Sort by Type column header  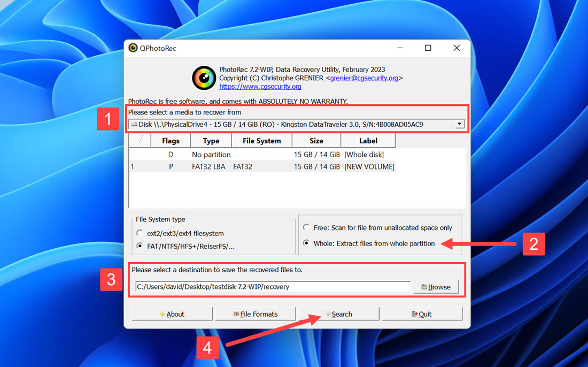(211, 141)
